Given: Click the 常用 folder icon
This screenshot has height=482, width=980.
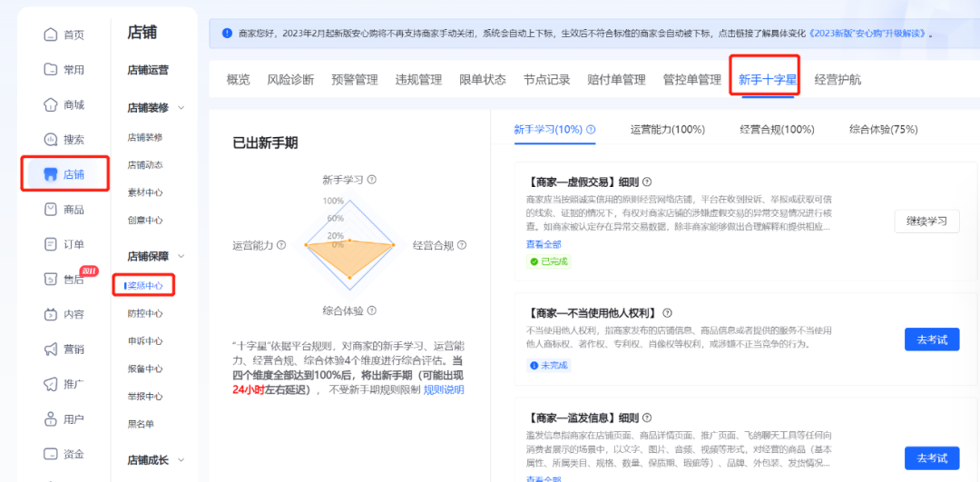Looking at the screenshot, I should pyautogui.click(x=50, y=69).
